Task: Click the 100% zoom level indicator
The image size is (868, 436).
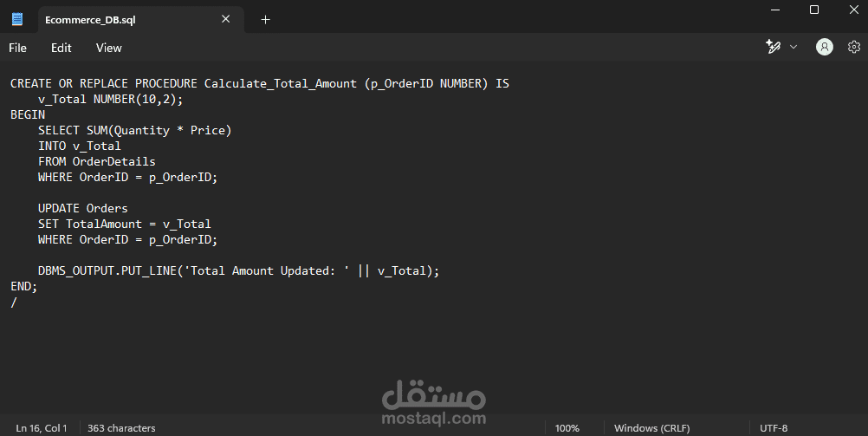Action: (567, 428)
